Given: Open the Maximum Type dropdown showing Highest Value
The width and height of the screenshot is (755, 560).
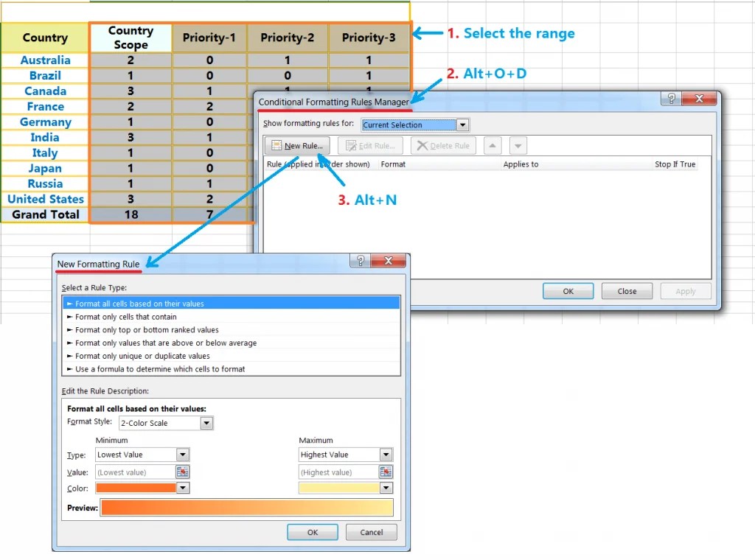Looking at the screenshot, I should click(x=385, y=455).
